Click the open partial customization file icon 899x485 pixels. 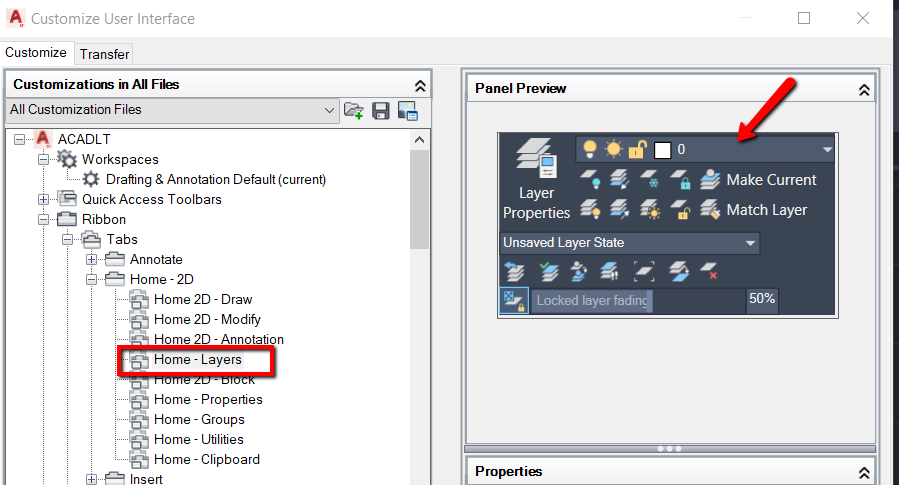[x=354, y=110]
